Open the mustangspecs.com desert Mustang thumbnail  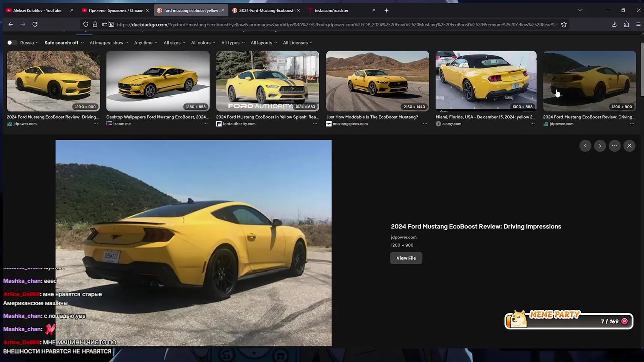(x=377, y=81)
